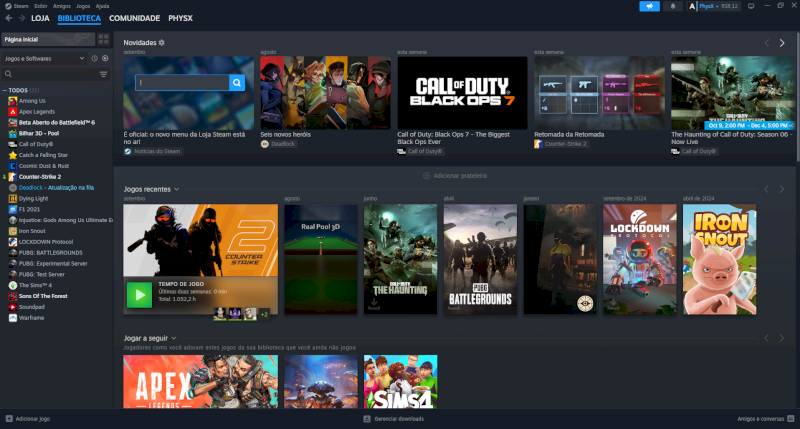Viewport: 800px width, 429px height.
Task: Click Adicionar prateleira
Action: [455, 176]
